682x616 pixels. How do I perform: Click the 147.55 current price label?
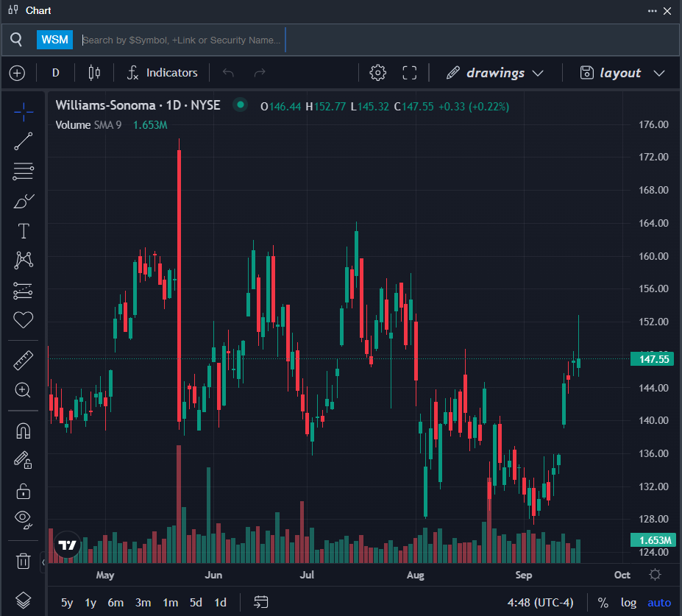point(652,359)
